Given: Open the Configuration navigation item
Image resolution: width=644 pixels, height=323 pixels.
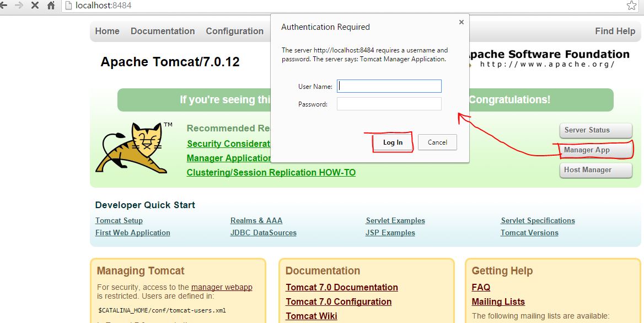Looking at the screenshot, I should 234,31.
